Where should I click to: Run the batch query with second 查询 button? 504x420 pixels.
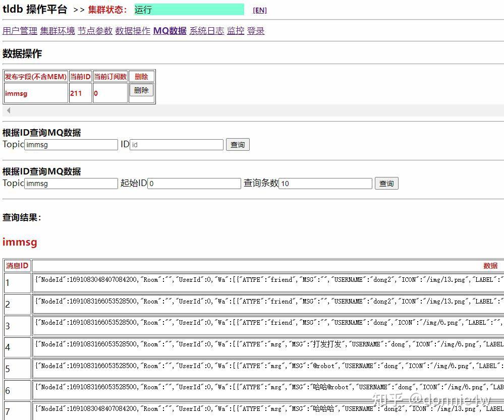coord(386,183)
